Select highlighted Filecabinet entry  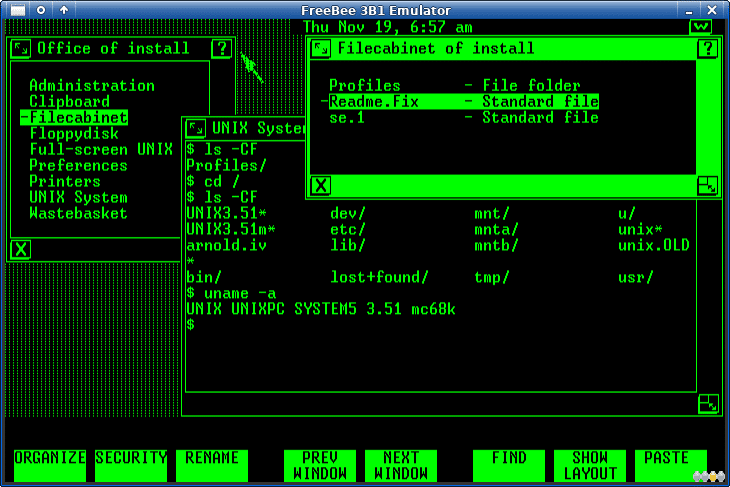pyautogui.click(x=74, y=117)
